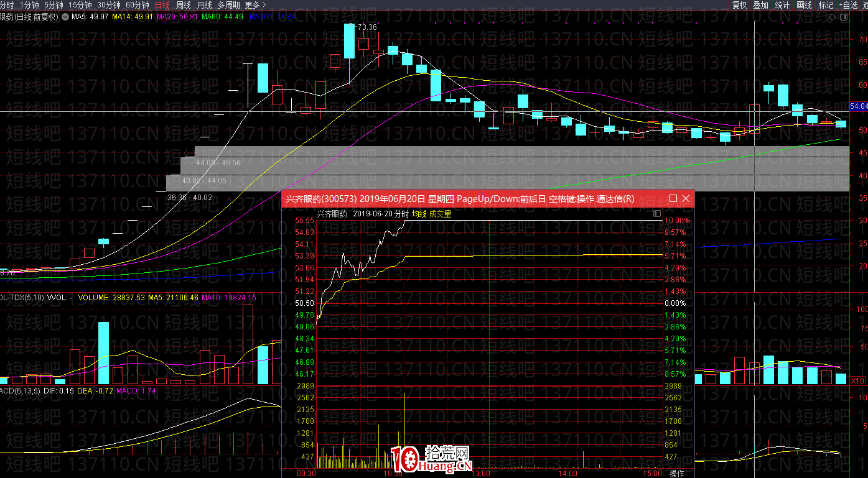Click the 标记 mark button

(826, 4)
